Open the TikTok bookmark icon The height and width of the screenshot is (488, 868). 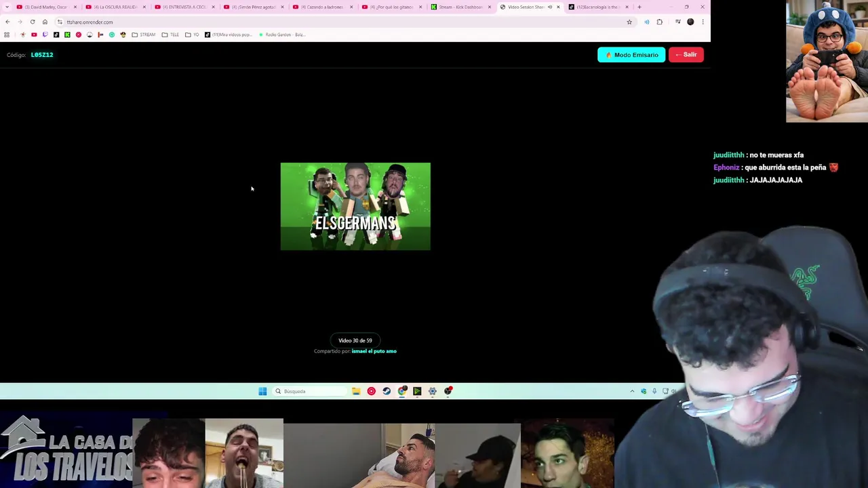tap(56, 35)
